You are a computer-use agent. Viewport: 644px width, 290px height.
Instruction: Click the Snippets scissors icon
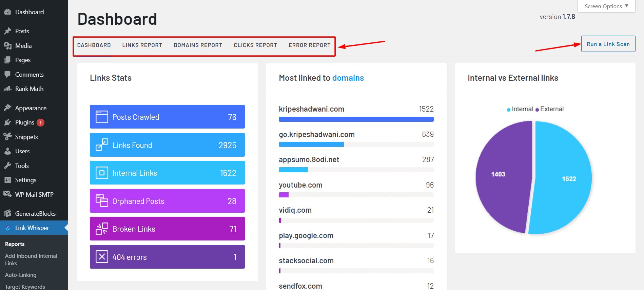(7, 137)
